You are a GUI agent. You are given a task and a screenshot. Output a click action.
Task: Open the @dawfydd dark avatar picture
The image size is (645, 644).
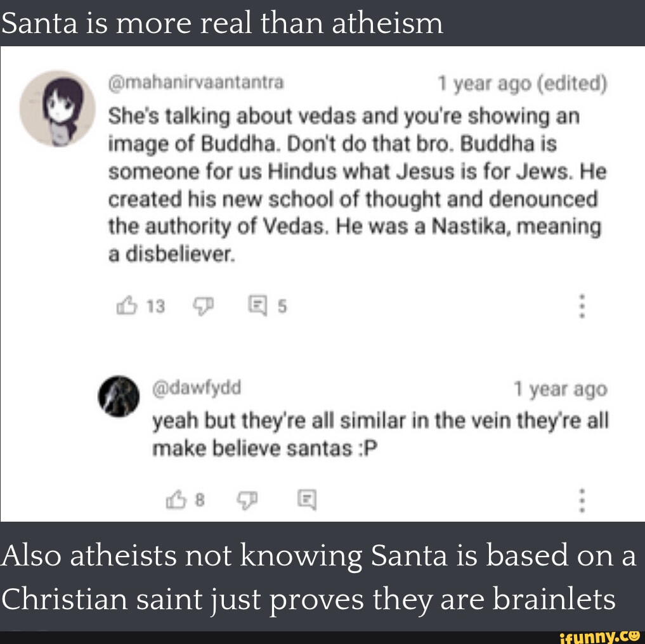click(119, 396)
